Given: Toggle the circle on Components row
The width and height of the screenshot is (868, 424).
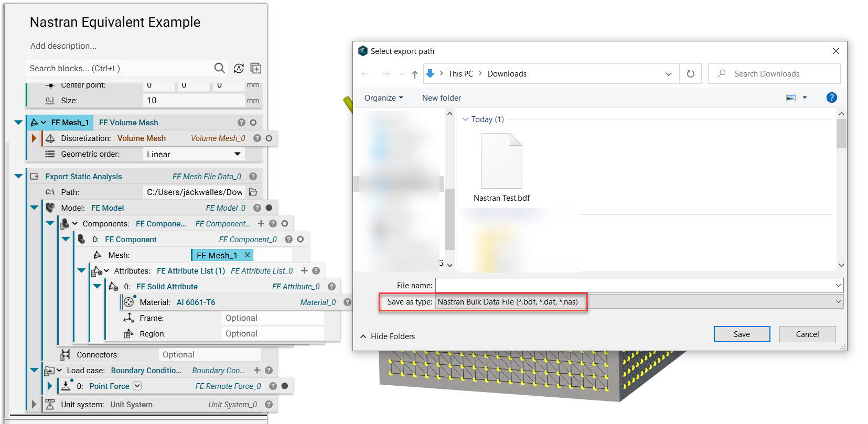Looking at the screenshot, I should (x=285, y=223).
